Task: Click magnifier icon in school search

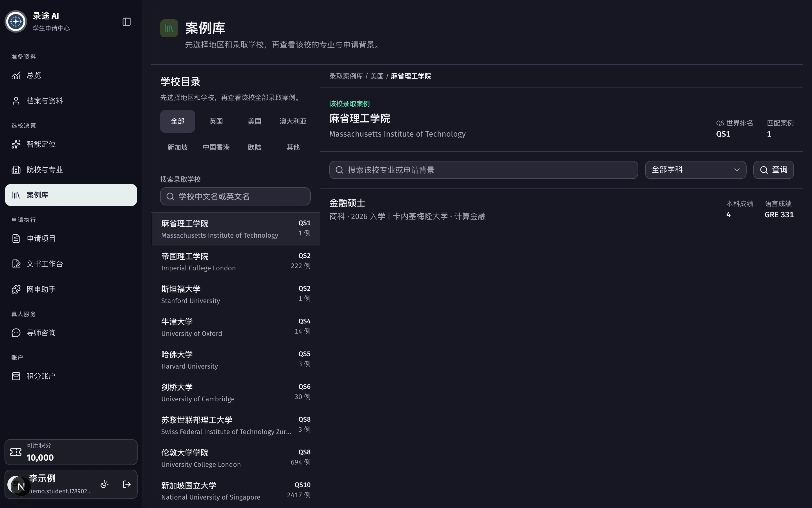Action: [x=170, y=196]
